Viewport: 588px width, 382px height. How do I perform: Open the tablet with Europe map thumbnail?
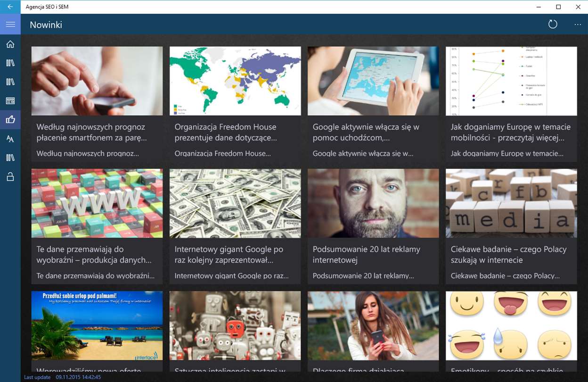pos(373,81)
